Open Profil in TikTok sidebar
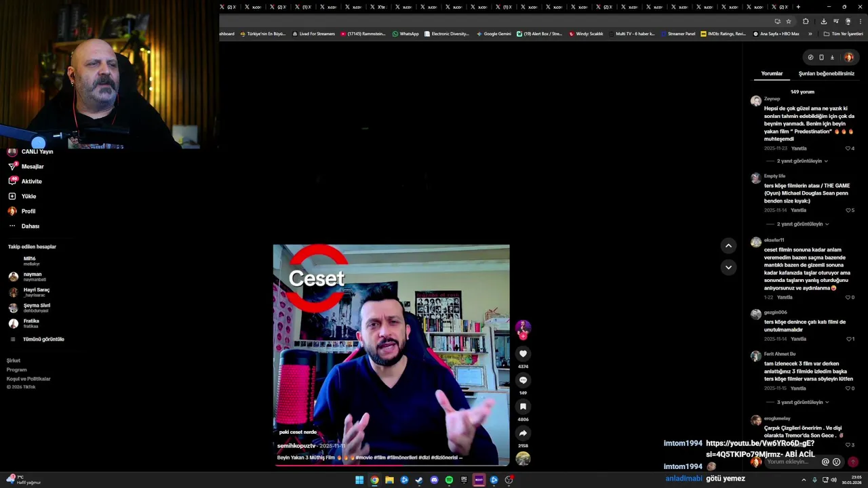Viewport: 868px width, 488px height. point(21,211)
